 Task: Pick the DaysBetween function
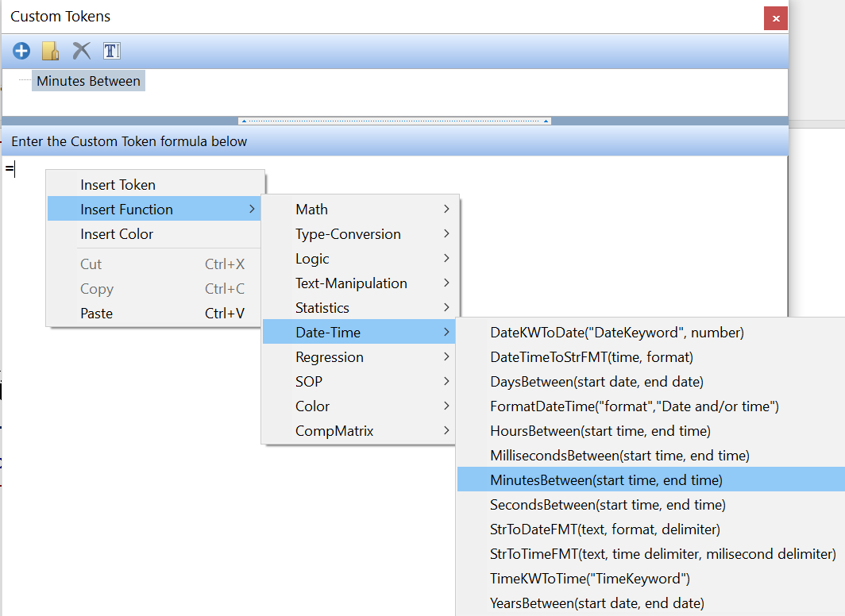tap(596, 382)
